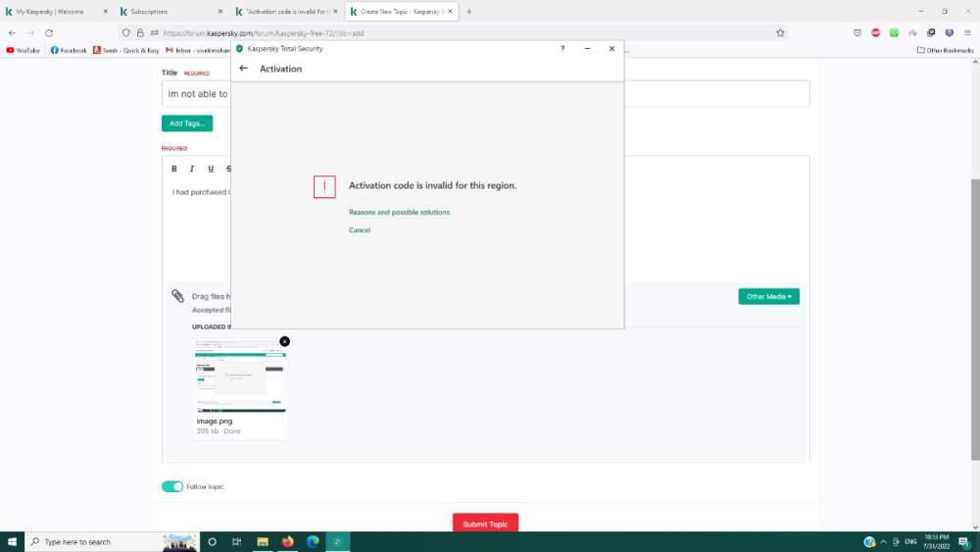Go back in browser history
The image size is (980, 552).
click(x=13, y=33)
